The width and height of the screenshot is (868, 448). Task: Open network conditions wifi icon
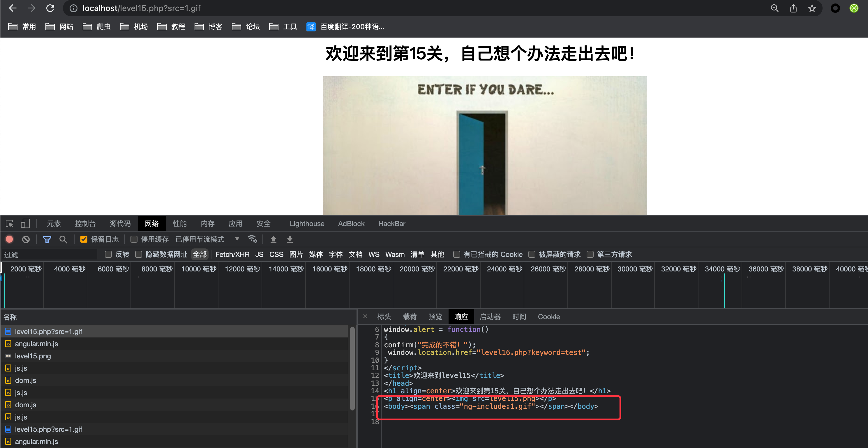tap(252, 239)
